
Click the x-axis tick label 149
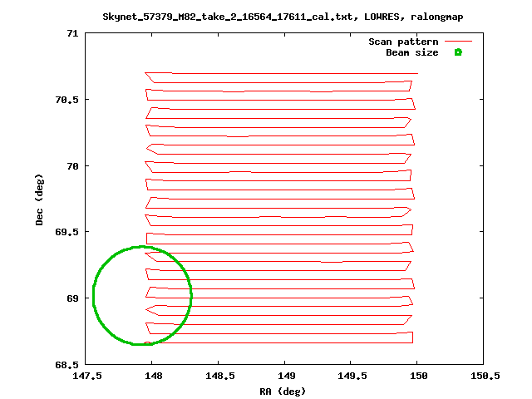[x=286, y=376]
